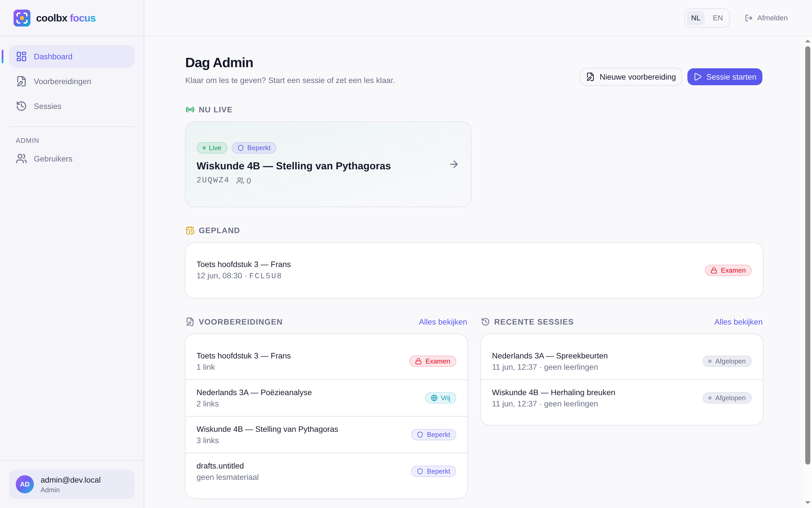The image size is (812, 508).
Task: Click the play icon in Sessie starten
Action: pos(698,77)
